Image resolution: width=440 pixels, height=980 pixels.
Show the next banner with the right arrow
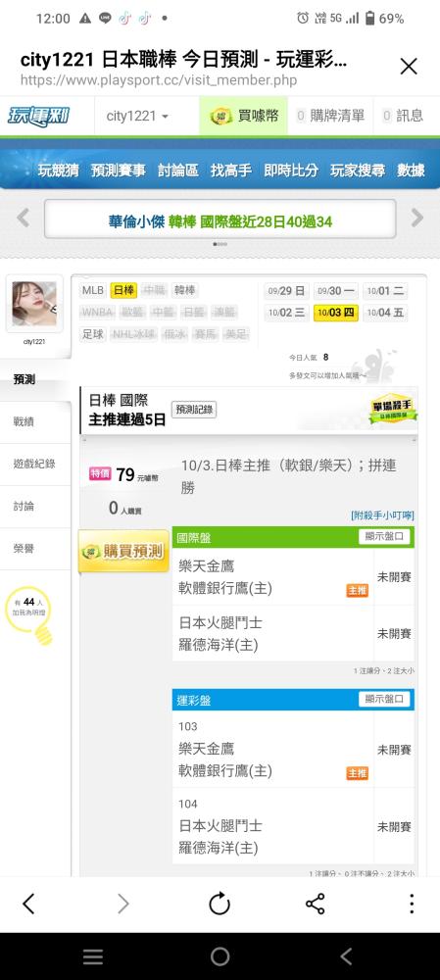tap(417, 219)
